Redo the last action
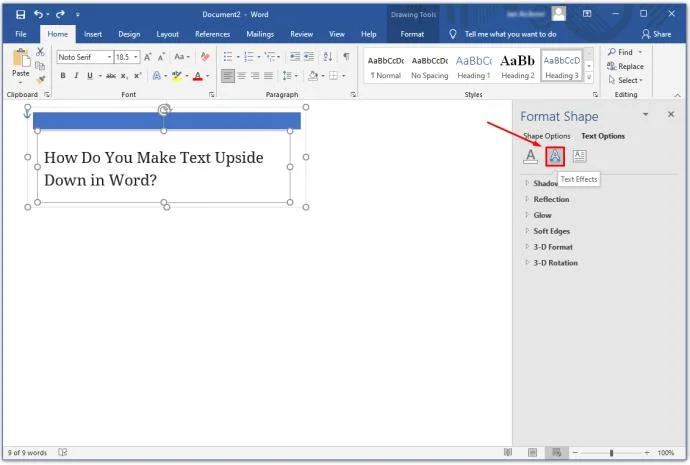 click(x=60, y=15)
